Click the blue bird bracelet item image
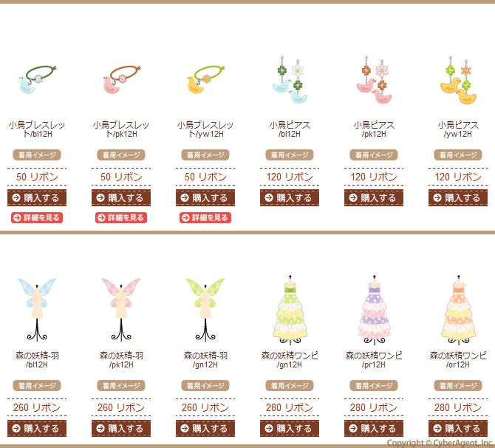This screenshot has width=495, height=448. (37, 79)
